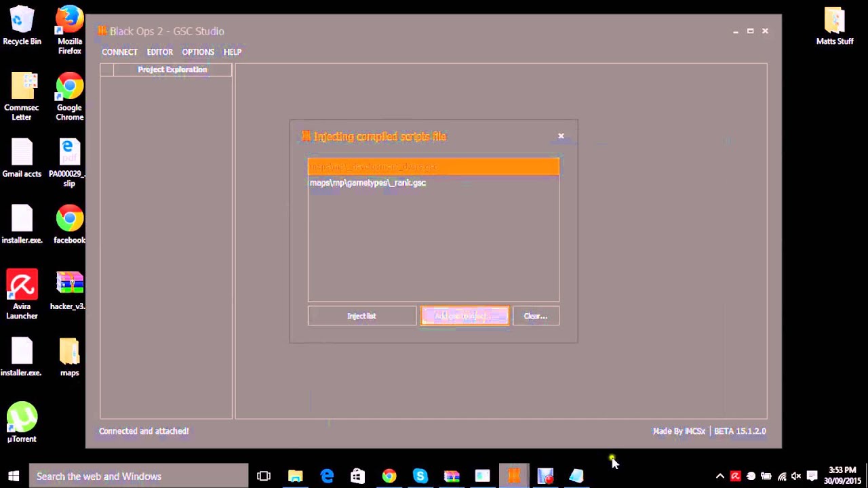Viewport: 868px width, 488px height.
Task: Open the uTorrent desktop icon
Action: point(22,423)
